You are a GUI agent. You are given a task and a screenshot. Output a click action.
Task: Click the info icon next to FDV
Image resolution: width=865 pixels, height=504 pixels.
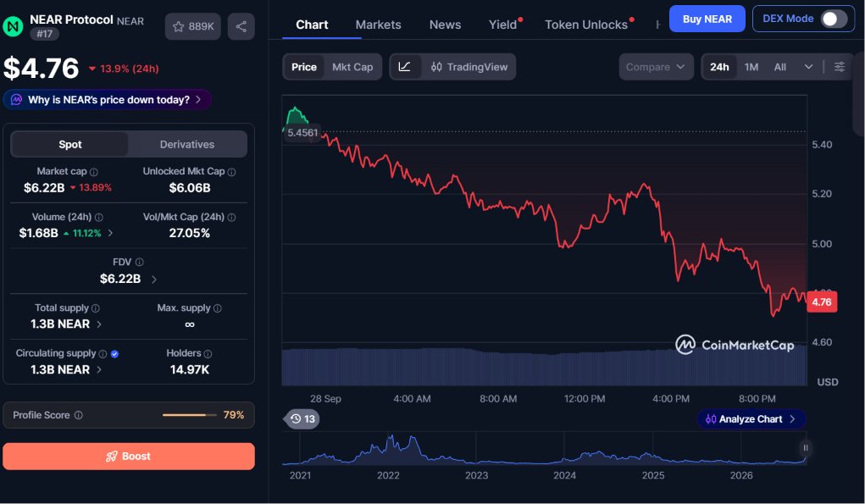[x=140, y=262]
